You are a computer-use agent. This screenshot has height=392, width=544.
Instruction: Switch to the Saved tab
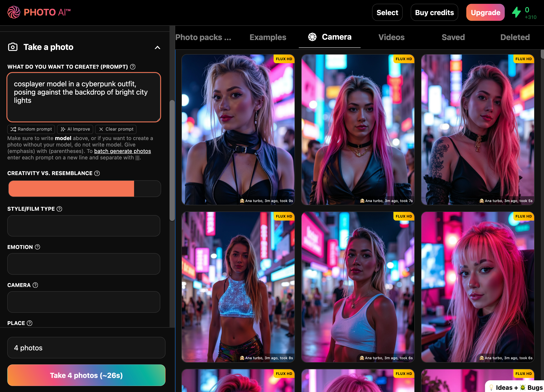click(453, 37)
